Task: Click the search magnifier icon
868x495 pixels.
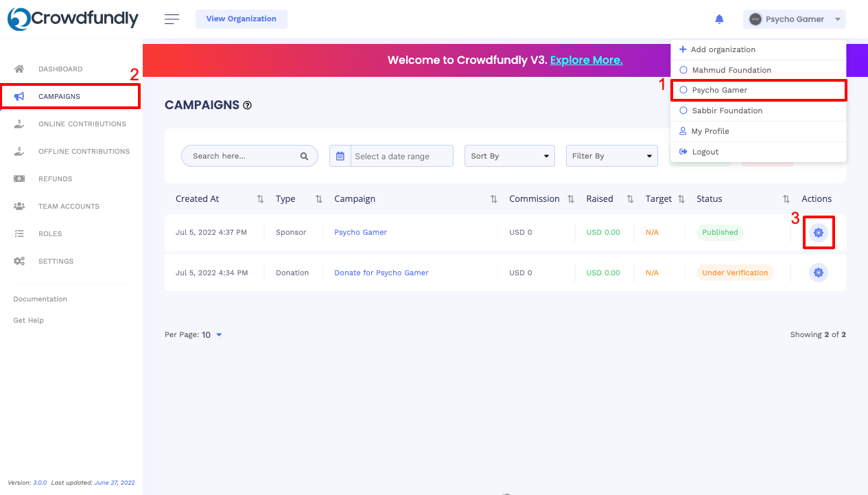Action: click(x=304, y=156)
